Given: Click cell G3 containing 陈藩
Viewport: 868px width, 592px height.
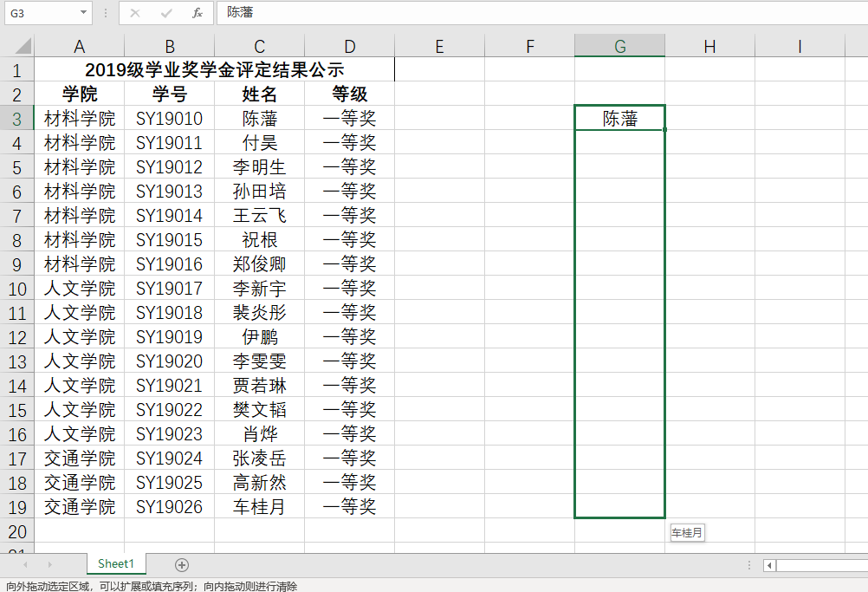Looking at the screenshot, I should [x=620, y=119].
